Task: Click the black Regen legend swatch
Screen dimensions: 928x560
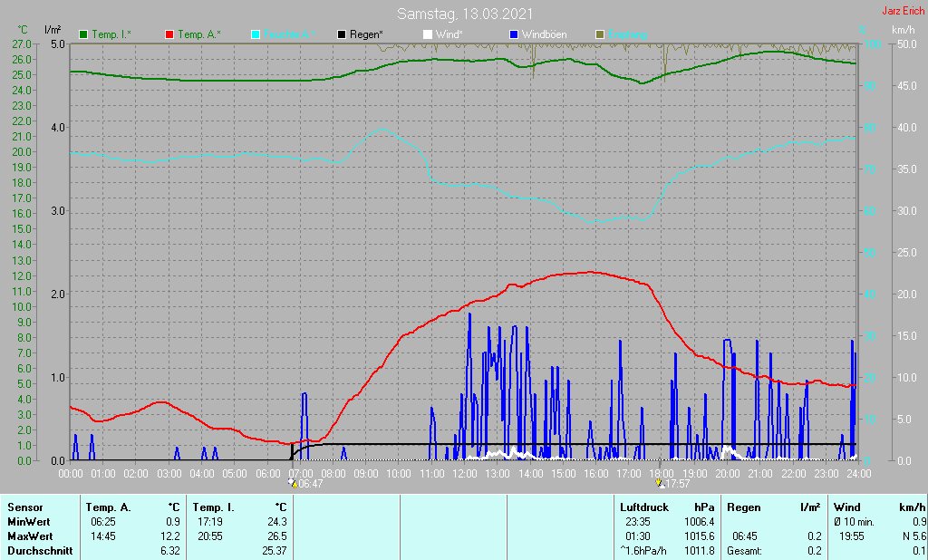Action: 342,35
